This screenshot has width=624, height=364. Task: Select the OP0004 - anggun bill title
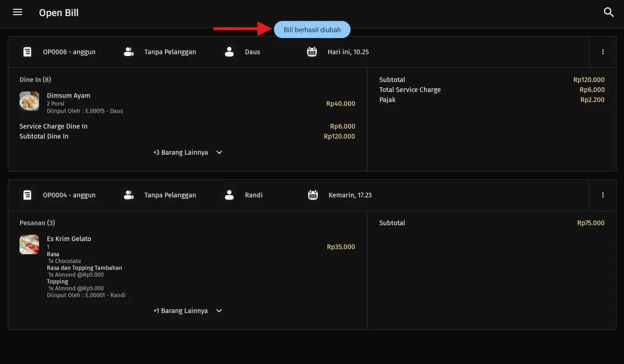pyautogui.click(x=69, y=195)
